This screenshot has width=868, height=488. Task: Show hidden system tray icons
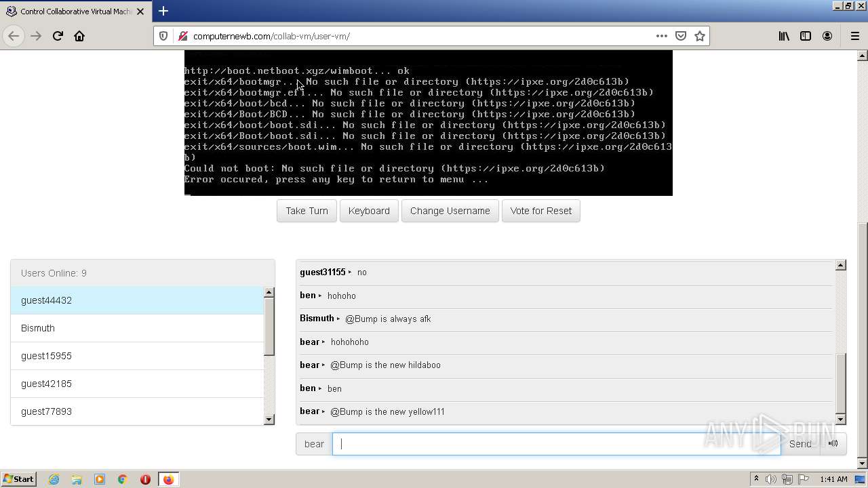756,479
